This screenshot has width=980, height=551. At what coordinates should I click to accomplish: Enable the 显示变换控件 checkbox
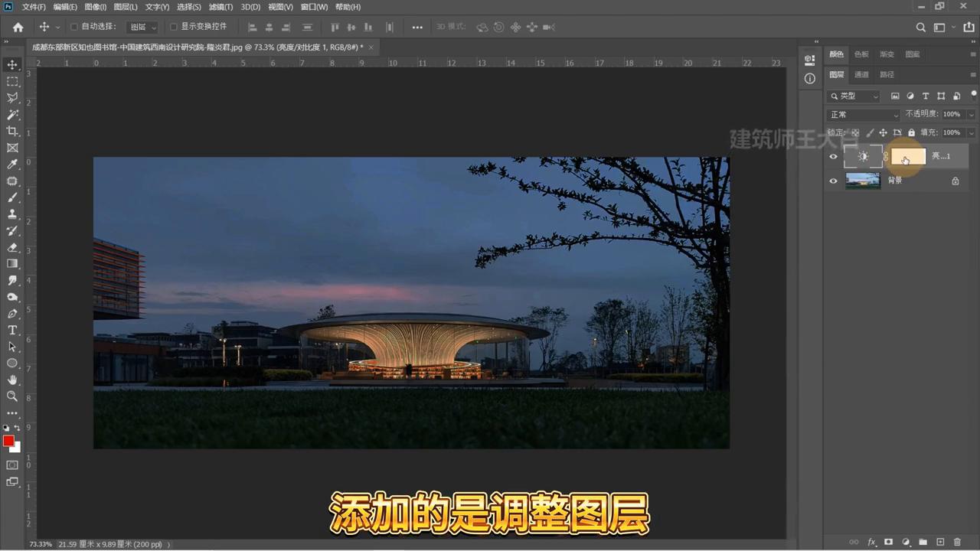coord(174,26)
